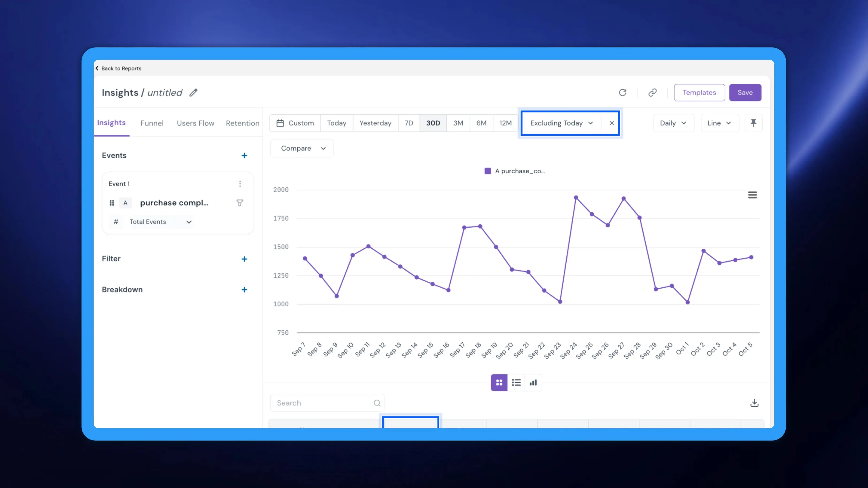This screenshot has width=868, height=488.
Task: Select the 7D date range
Action: (x=409, y=123)
